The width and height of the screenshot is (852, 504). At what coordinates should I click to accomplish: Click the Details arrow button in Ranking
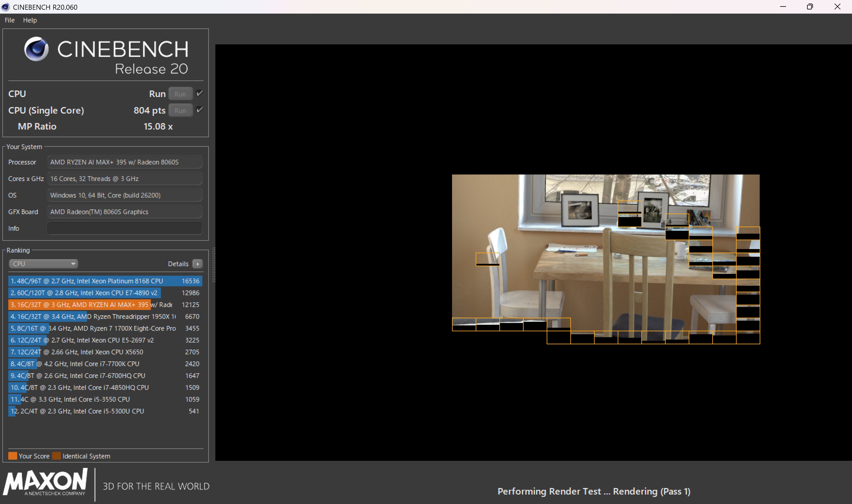point(197,264)
